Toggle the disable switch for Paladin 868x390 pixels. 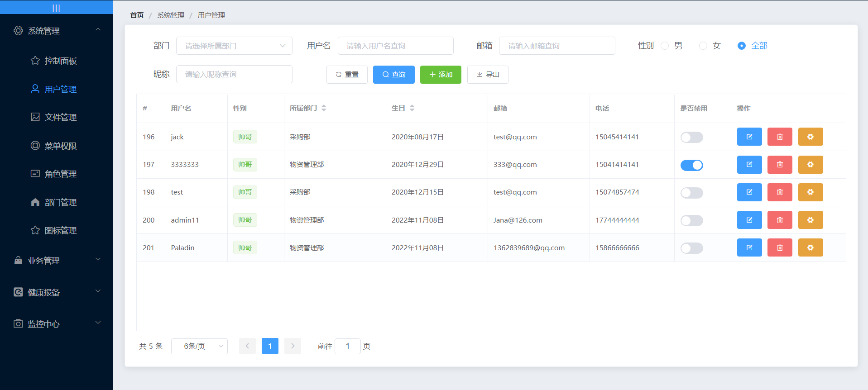click(x=692, y=248)
